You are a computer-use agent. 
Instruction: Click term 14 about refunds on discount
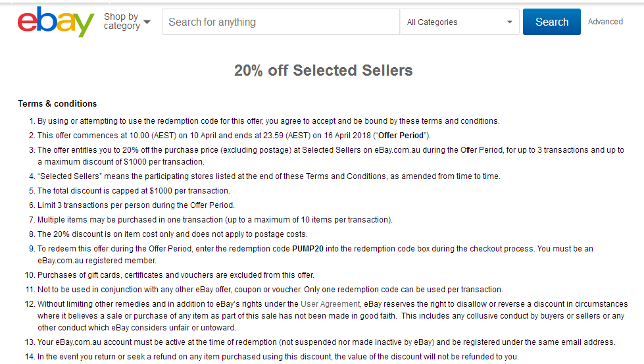pos(278,357)
